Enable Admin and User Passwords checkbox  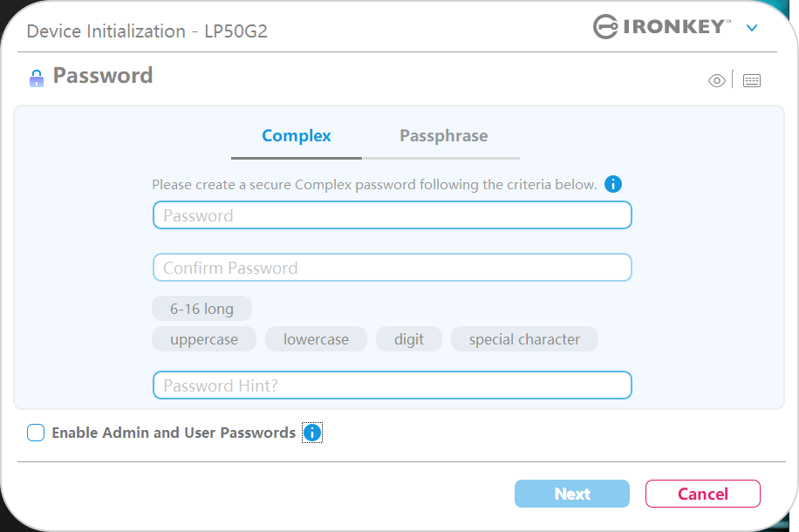(36, 433)
